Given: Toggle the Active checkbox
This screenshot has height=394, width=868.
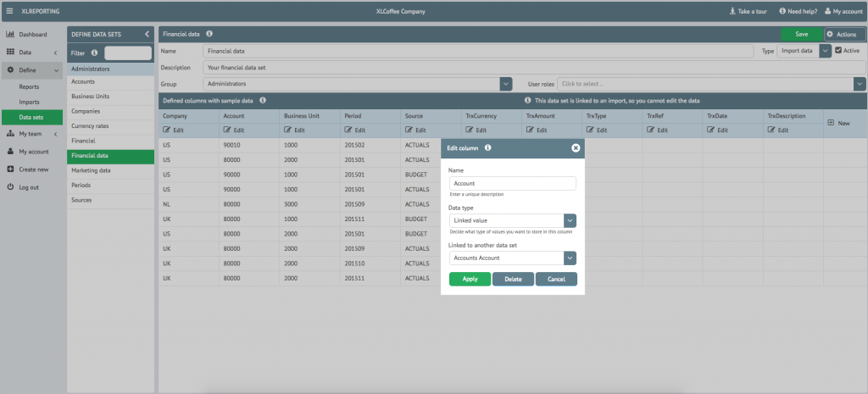Looking at the screenshot, I should (x=838, y=50).
